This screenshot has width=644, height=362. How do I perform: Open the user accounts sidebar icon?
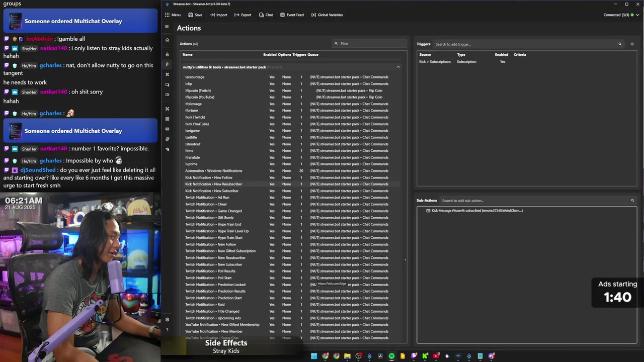pos(167,54)
